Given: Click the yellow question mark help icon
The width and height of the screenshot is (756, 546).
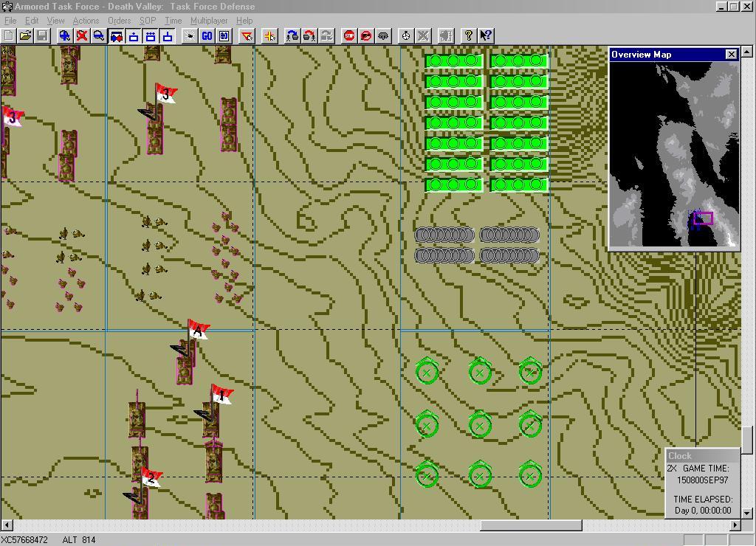Looking at the screenshot, I should [x=468, y=35].
